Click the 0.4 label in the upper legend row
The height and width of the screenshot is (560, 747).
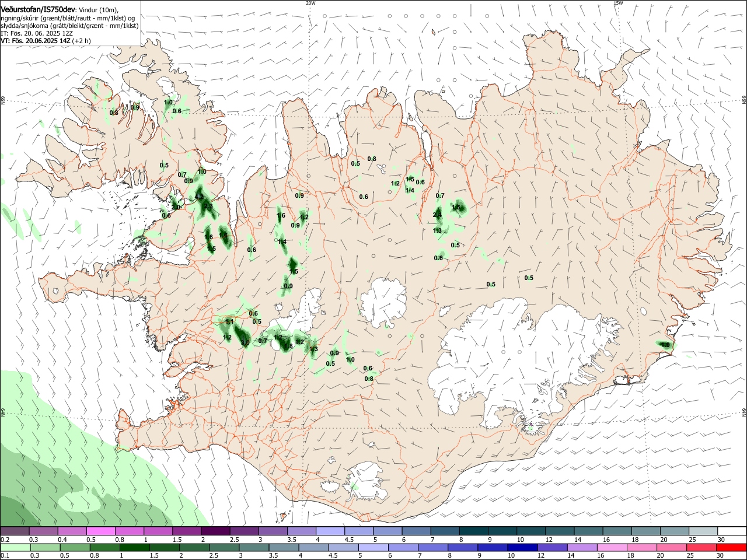click(x=62, y=540)
